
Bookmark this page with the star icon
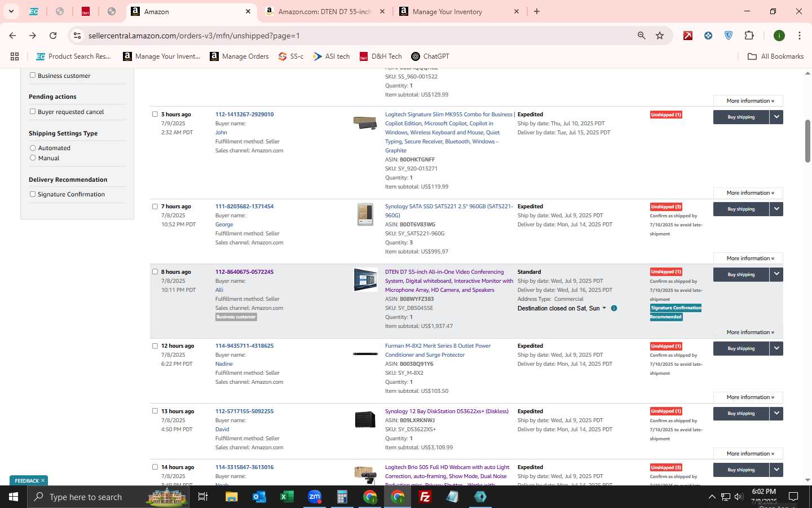point(660,36)
